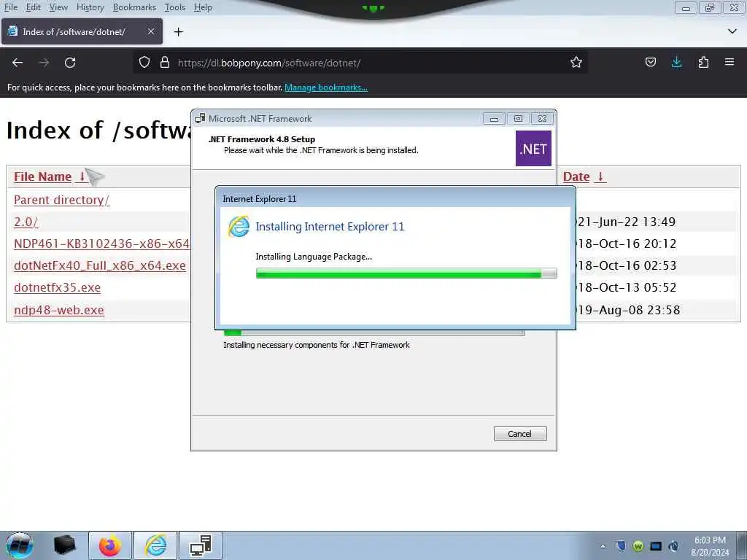Click the padlock site security icon

pyautogui.click(x=165, y=63)
